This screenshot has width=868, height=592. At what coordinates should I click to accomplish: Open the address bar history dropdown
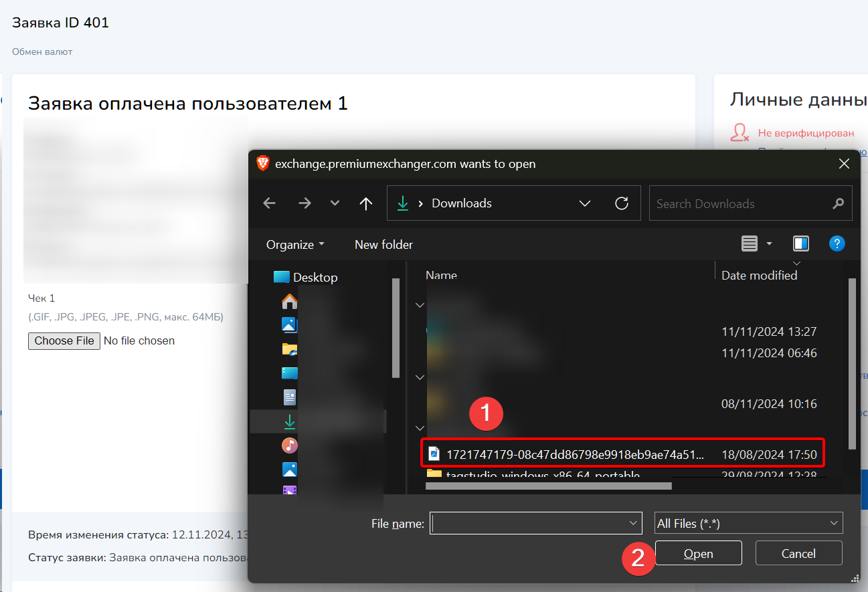[x=585, y=203]
